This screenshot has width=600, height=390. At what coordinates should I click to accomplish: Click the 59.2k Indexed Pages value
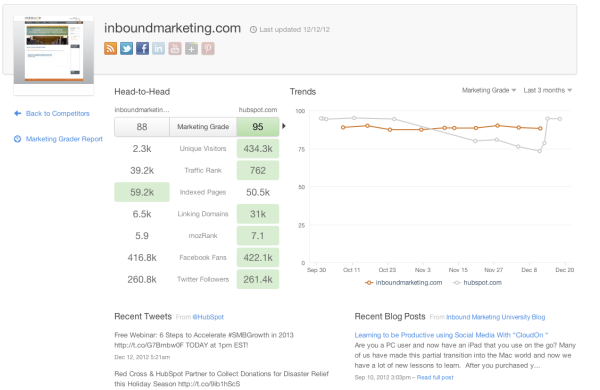pyautogui.click(x=142, y=192)
